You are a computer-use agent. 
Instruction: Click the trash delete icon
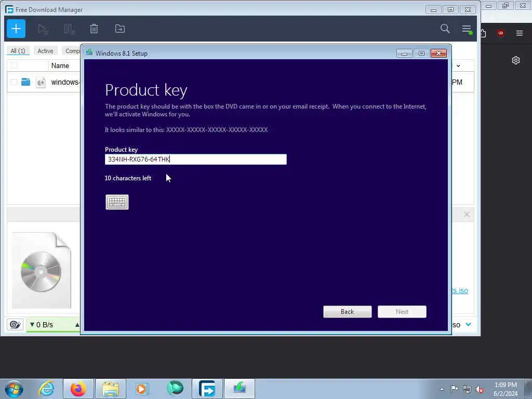point(94,29)
